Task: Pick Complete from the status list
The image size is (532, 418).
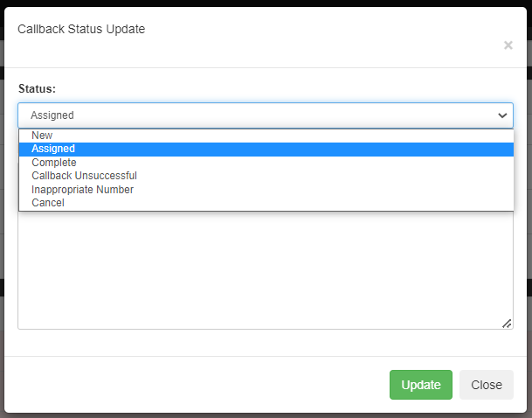Action: click(x=266, y=163)
